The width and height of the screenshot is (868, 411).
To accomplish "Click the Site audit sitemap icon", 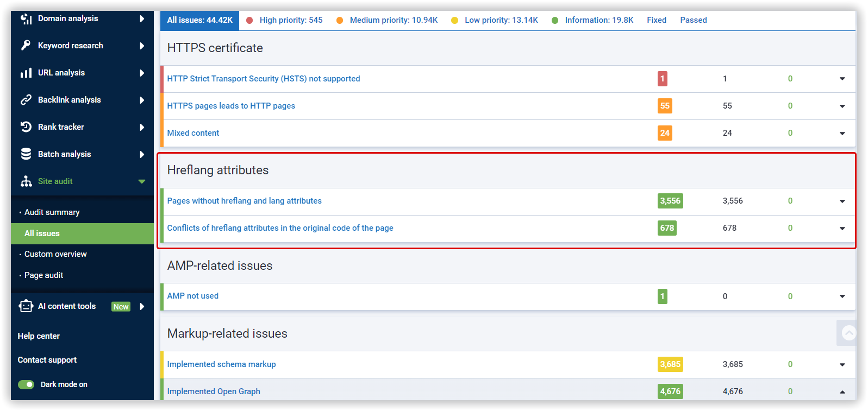I will coord(26,181).
